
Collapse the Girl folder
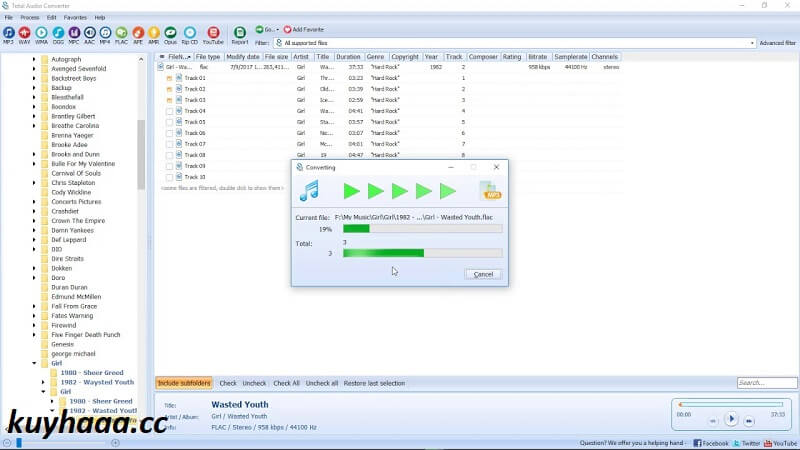(x=34, y=363)
